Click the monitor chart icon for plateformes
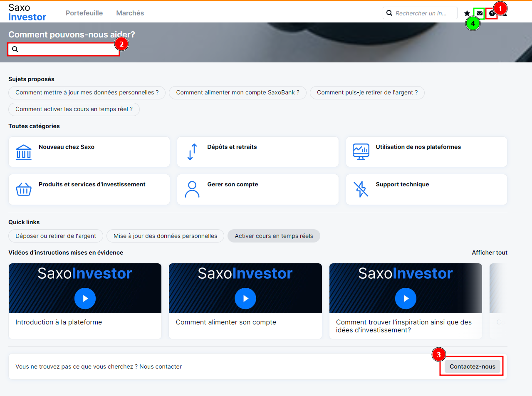The image size is (532, 396). [361, 152]
